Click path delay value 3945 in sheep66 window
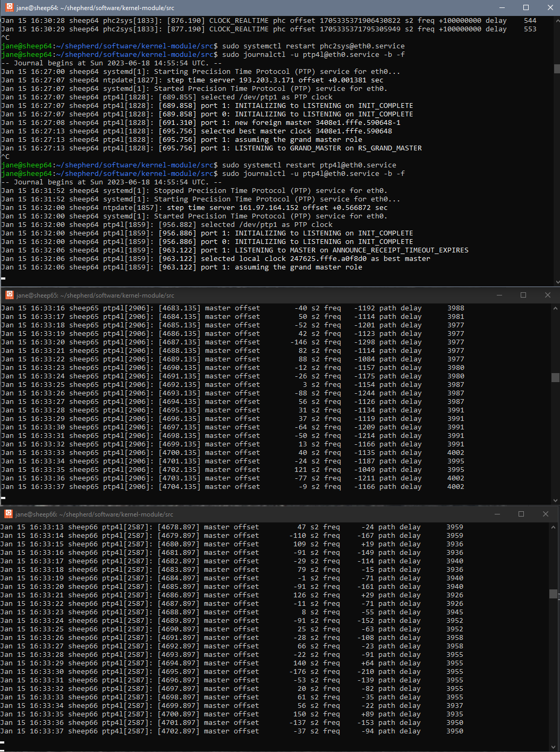The image size is (560, 752). [455, 612]
